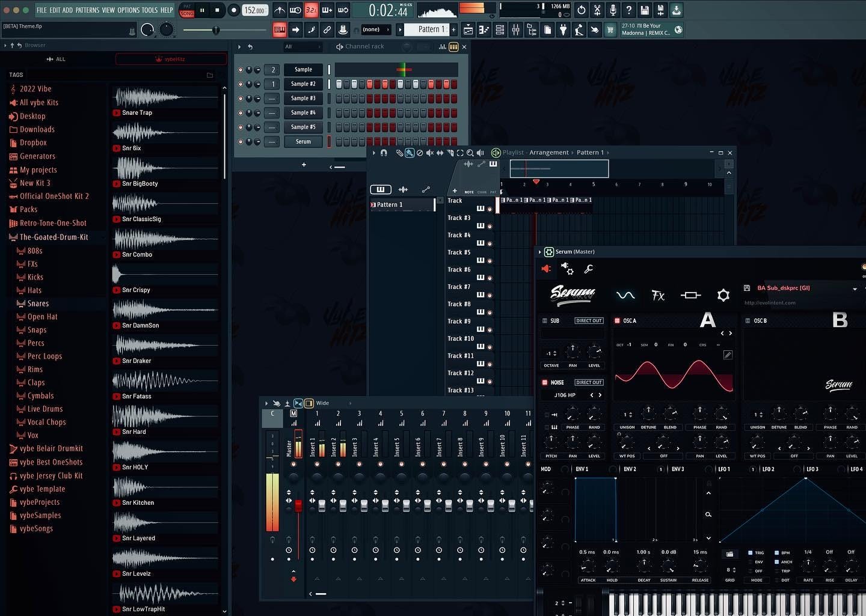866x616 pixels.
Task: Open the BA Sub_dskprc wavetable dropdown
Action: [855, 288]
